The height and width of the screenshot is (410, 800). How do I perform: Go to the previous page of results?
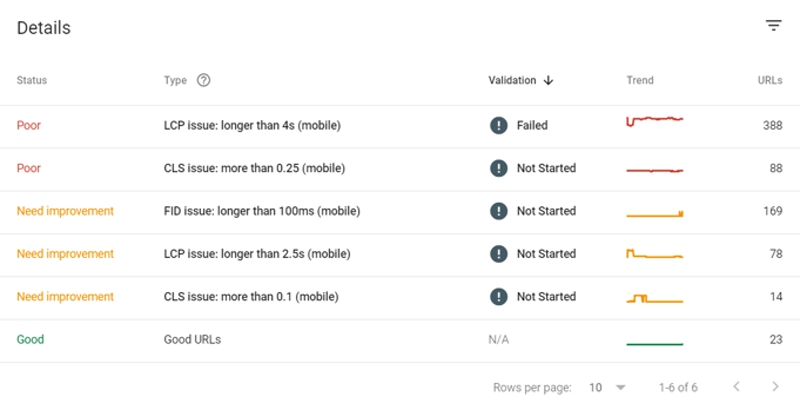coord(736,387)
